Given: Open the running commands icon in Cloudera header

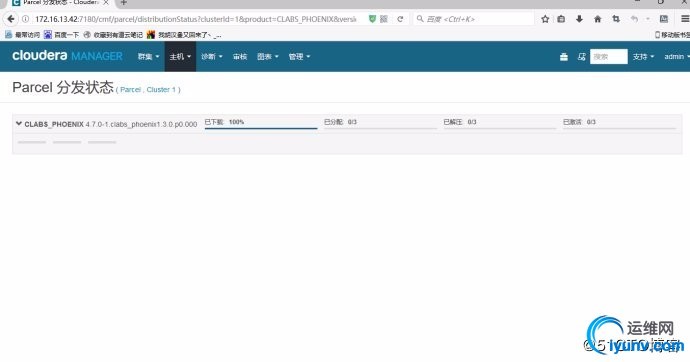Looking at the screenshot, I should tap(581, 57).
